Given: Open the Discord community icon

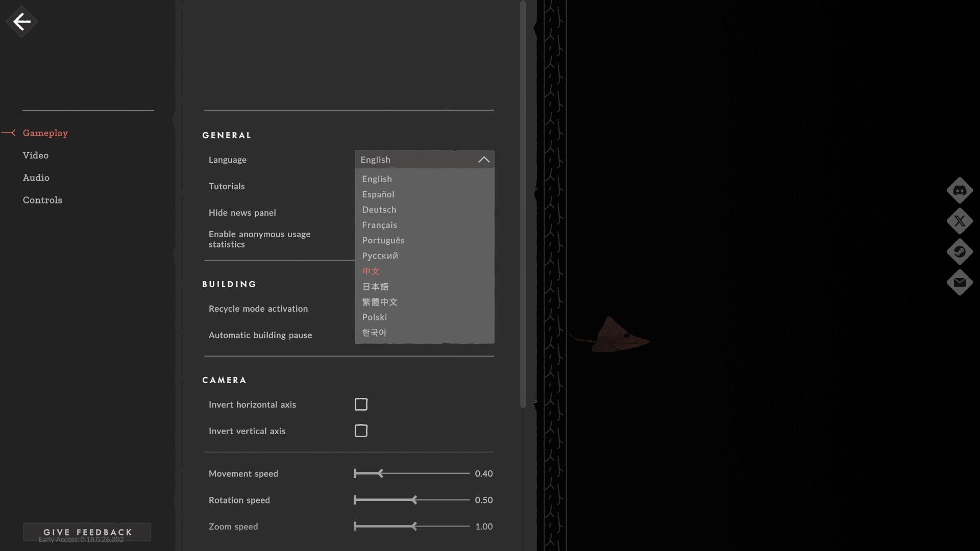Looking at the screenshot, I should coord(960,190).
